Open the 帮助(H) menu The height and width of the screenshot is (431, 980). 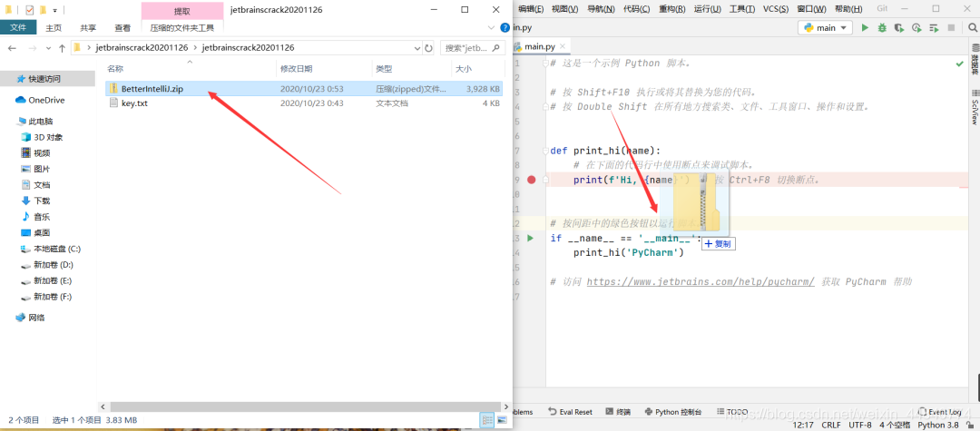pos(848,9)
